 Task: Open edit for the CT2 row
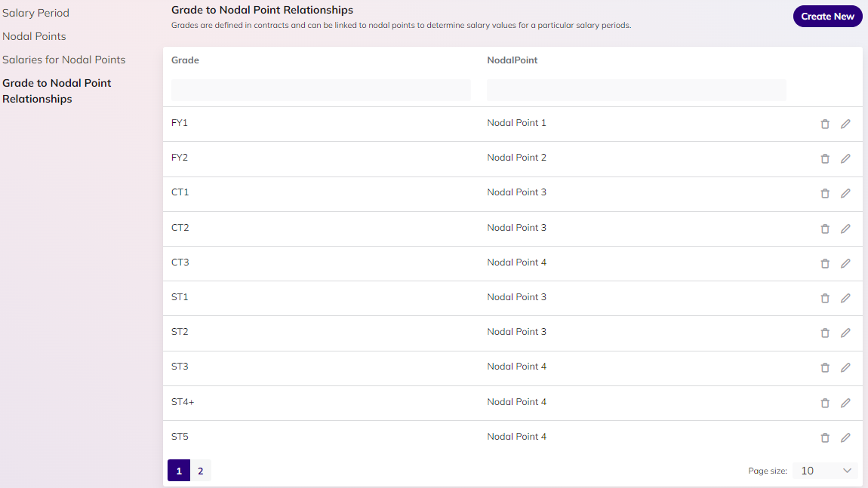845,229
